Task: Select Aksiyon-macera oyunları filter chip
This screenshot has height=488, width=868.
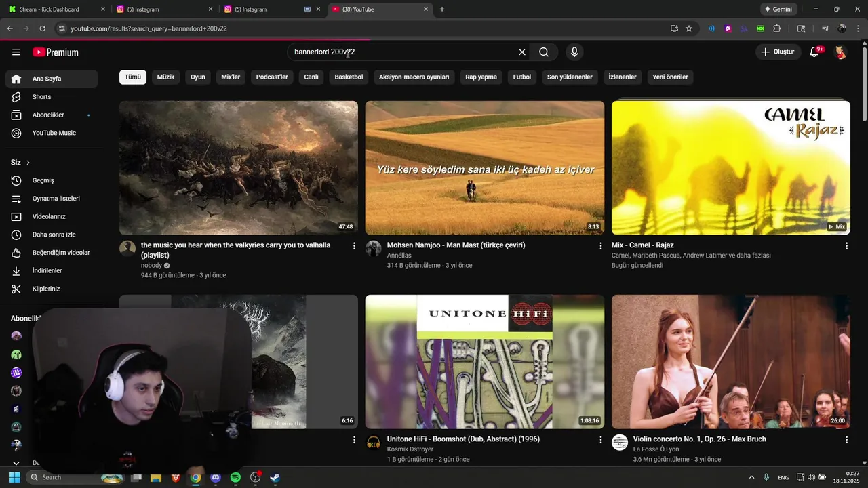Action: (x=414, y=77)
